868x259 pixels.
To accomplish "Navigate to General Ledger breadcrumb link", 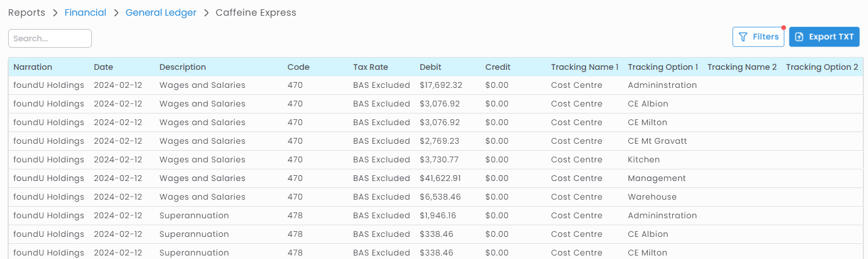I will (161, 13).
